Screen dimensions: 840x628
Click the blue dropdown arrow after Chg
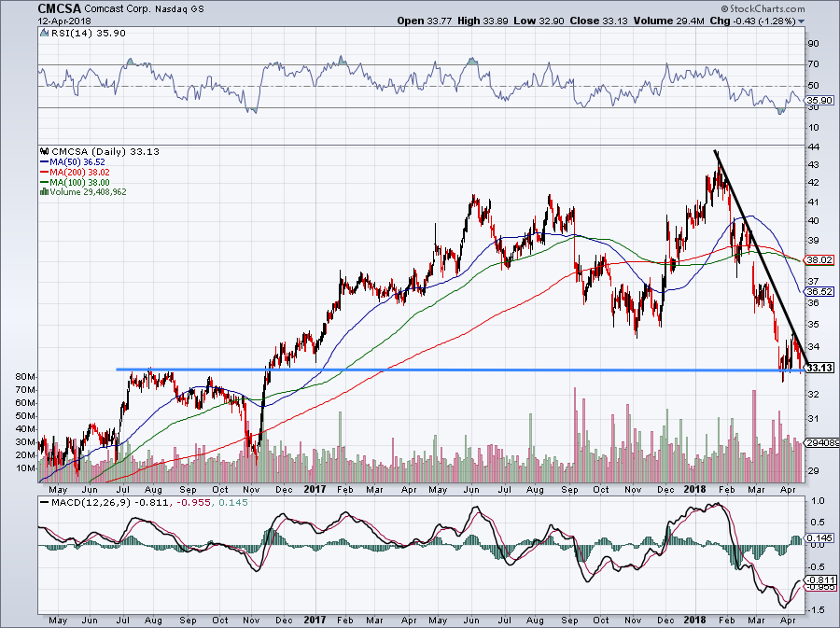[x=802, y=21]
